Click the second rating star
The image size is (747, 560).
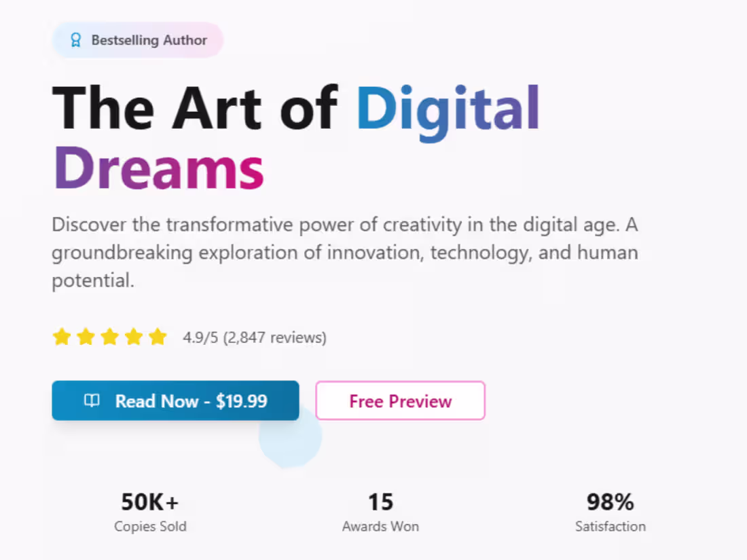point(86,336)
